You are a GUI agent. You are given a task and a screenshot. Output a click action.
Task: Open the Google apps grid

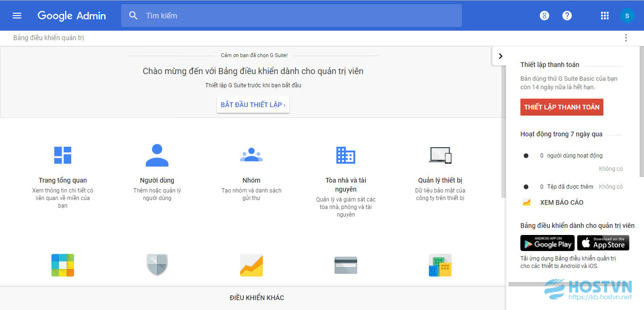[x=605, y=16]
